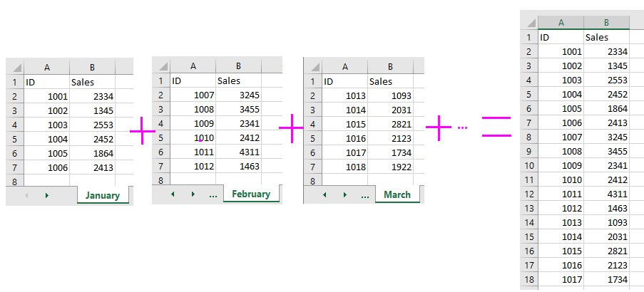The height and width of the screenshot is (292, 644).
Task: Click Sales value 2821 in March sheet
Action: (390, 124)
